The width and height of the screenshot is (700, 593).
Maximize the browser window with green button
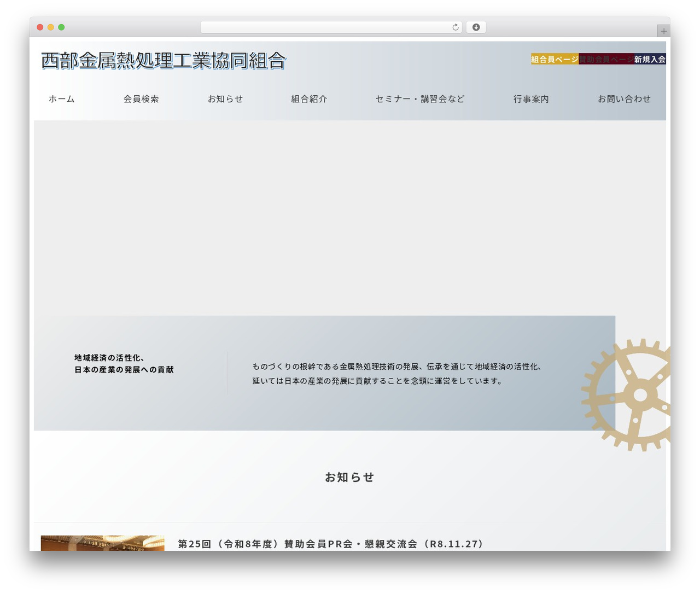61,27
